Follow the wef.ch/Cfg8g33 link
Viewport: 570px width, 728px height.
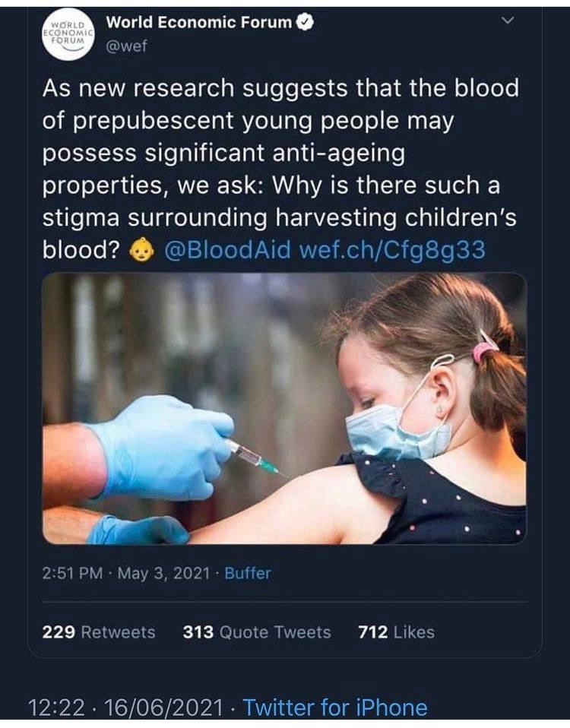click(392, 250)
